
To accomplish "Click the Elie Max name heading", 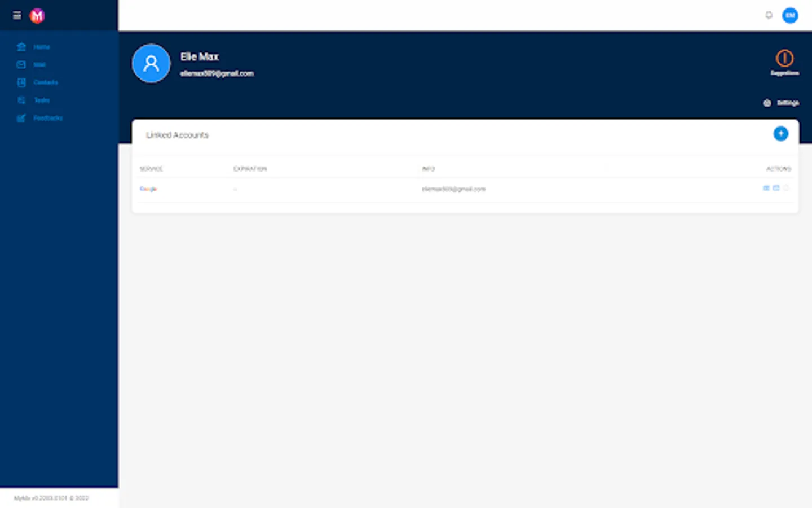I will (x=200, y=56).
